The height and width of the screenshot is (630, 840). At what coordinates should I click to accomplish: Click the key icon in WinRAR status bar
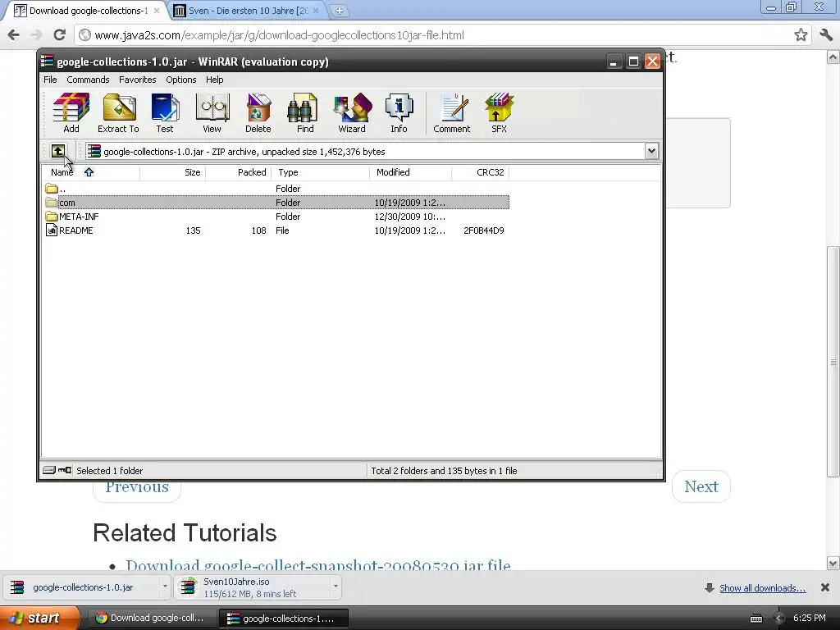[65, 470]
